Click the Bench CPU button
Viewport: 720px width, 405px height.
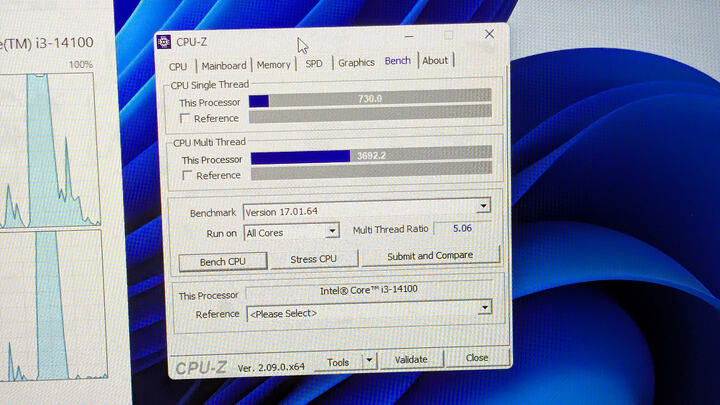[223, 262]
